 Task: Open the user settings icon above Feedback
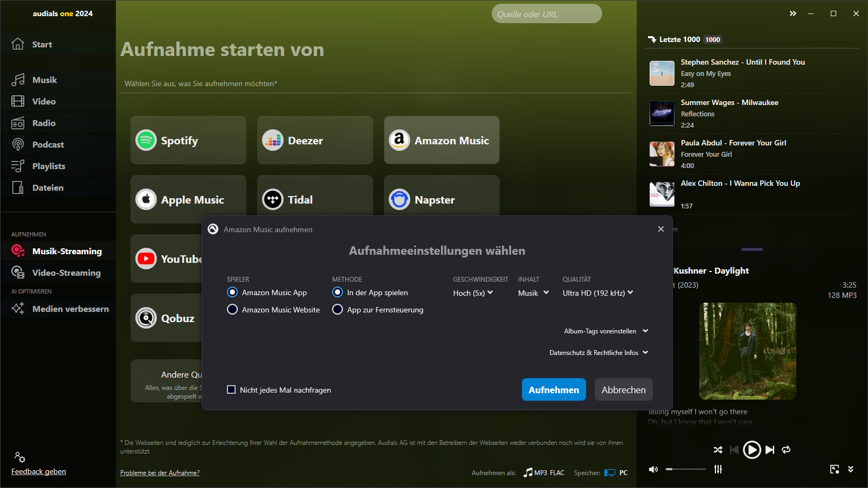click(20, 457)
